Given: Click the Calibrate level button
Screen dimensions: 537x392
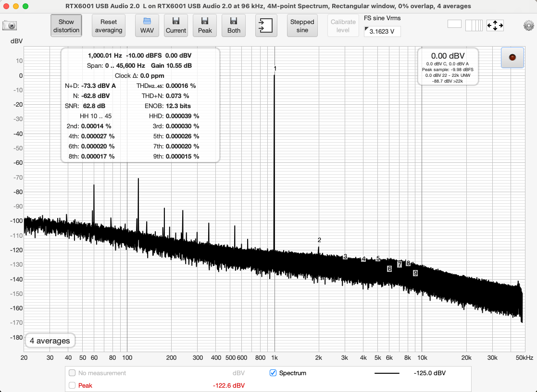Looking at the screenshot, I should (x=343, y=25).
